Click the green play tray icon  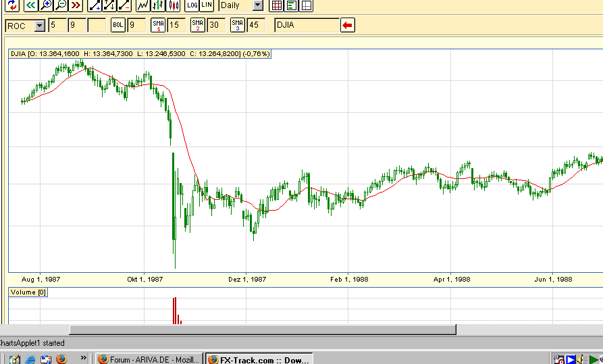[x=594, y=360]
